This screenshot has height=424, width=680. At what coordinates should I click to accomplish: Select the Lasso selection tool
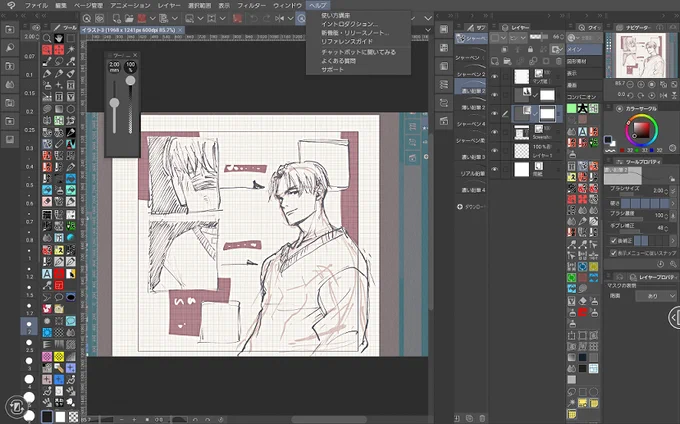pos(59,62)
